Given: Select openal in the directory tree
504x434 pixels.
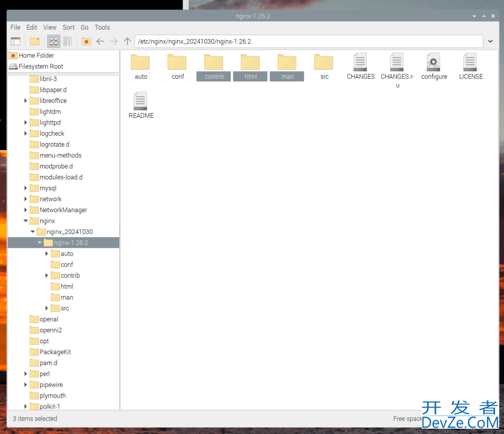Looking at the screenshot, I should point(44,319).
